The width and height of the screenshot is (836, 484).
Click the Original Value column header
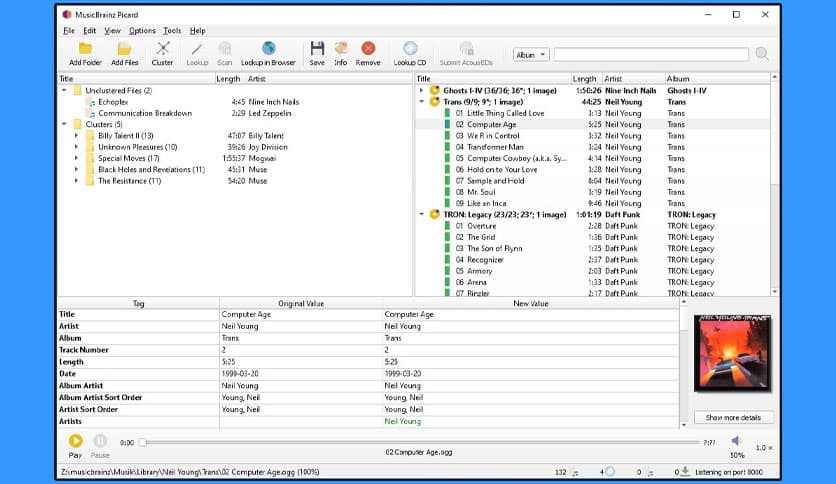[301, 303]
